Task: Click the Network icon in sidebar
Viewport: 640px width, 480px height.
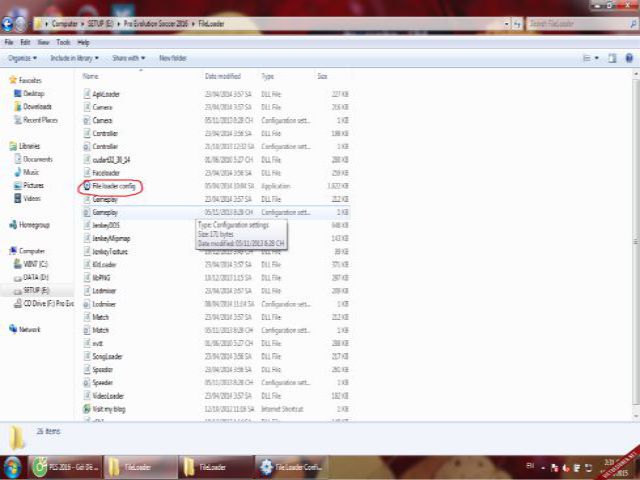Action: [x=13, y=329]
